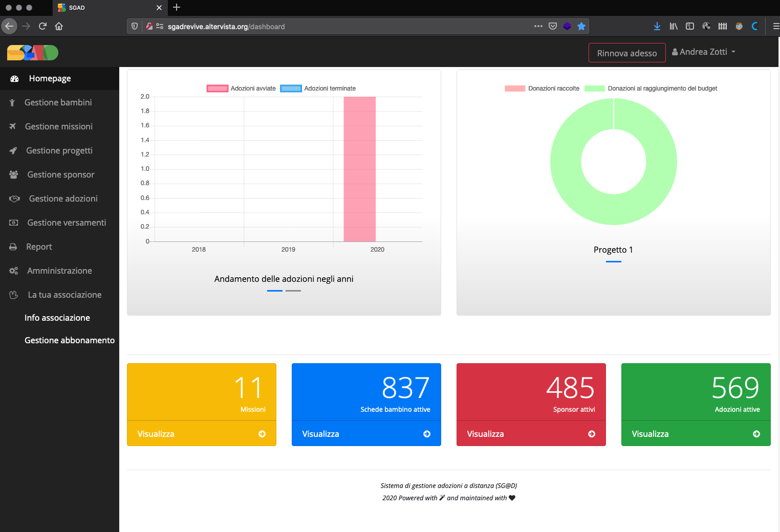This screenshot has height=532, width=780.
Task: Toggle the browser sidebar view icon
Action: (x=690, y=26)
